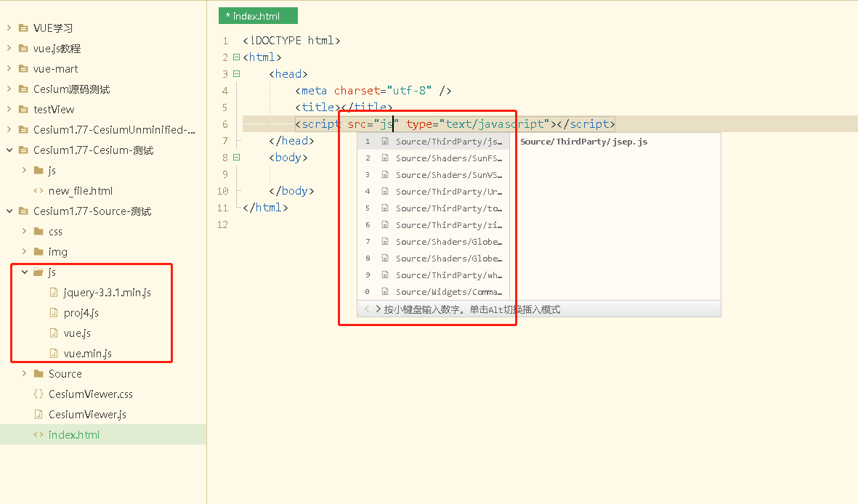This screenshot has width=858, height=504.
Task: Open jquery-3.3.1.min.js file
Action: [x=108, y=292]
